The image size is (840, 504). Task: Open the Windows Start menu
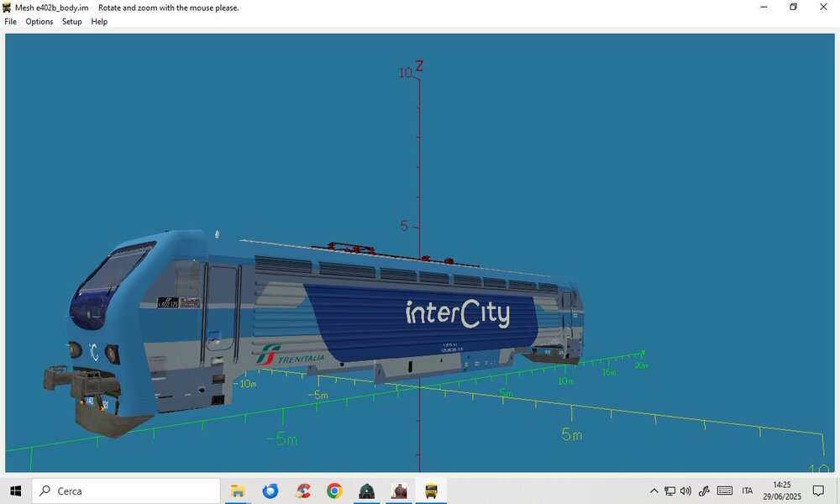[x=15, y=491]
